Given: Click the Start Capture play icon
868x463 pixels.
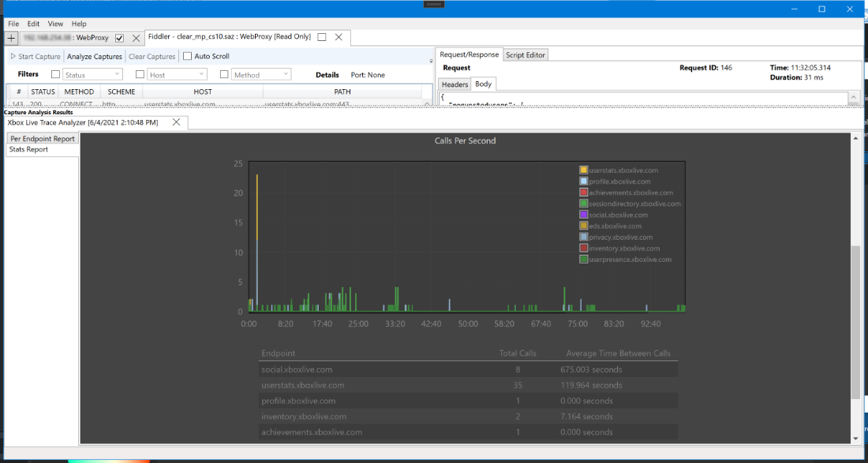Looking at the screenshot, I should (x=13, y=57).
